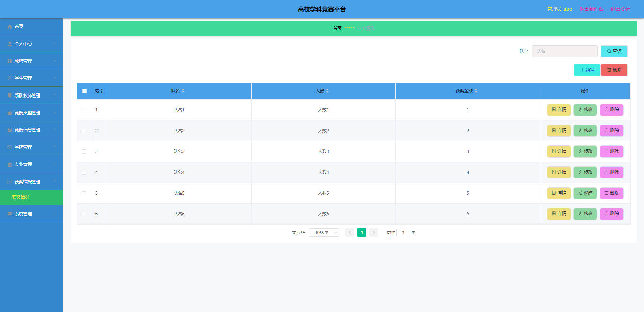Open 详情 for row 队名6
Image resolution: width=644 pixels, height=312 pixels.
(x=559, y=214)
